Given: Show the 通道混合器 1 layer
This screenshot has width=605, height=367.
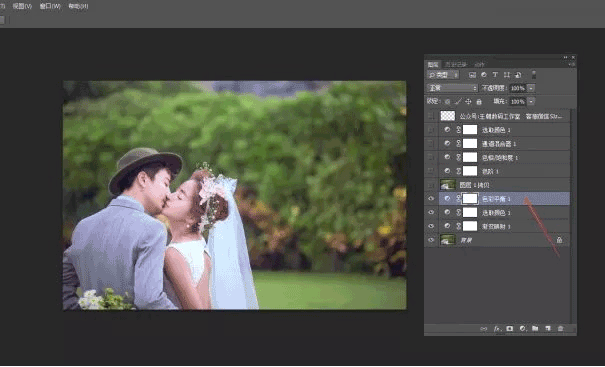Looking at the screenshot, I should tap(431, 144).
